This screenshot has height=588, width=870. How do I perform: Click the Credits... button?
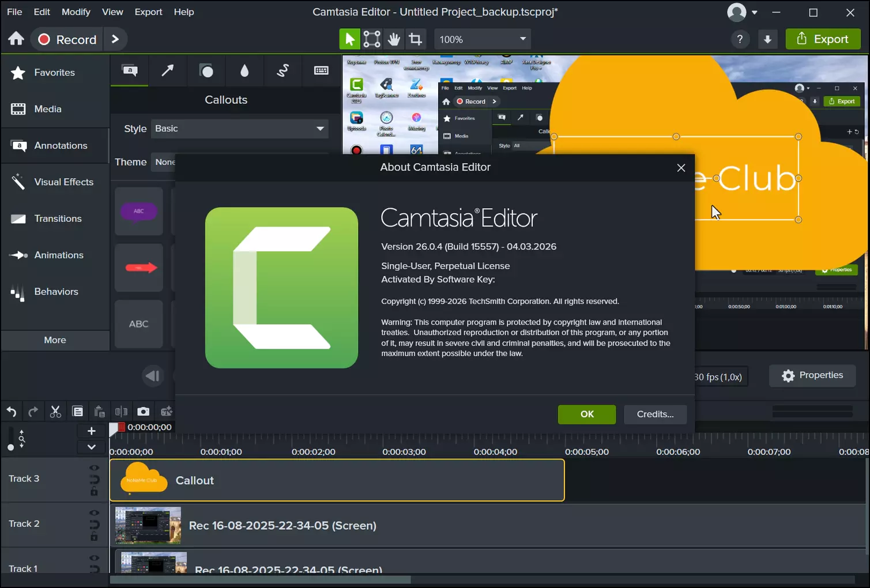(655, 414)
